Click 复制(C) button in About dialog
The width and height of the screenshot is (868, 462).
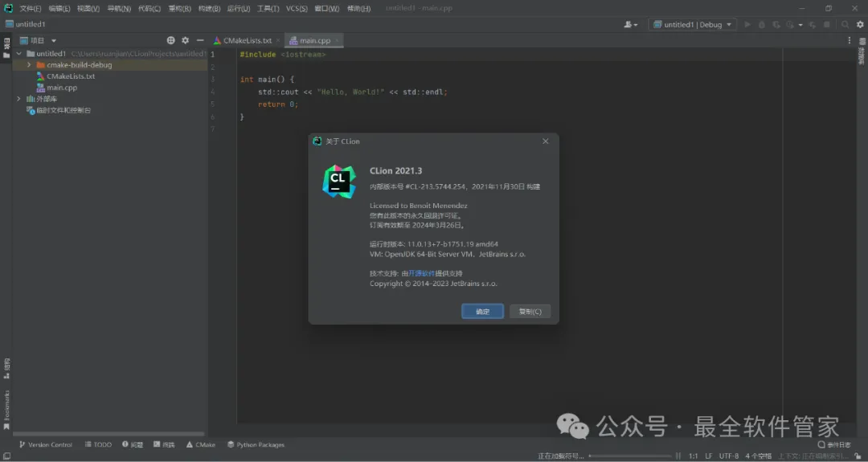click(x=530, y=312)
